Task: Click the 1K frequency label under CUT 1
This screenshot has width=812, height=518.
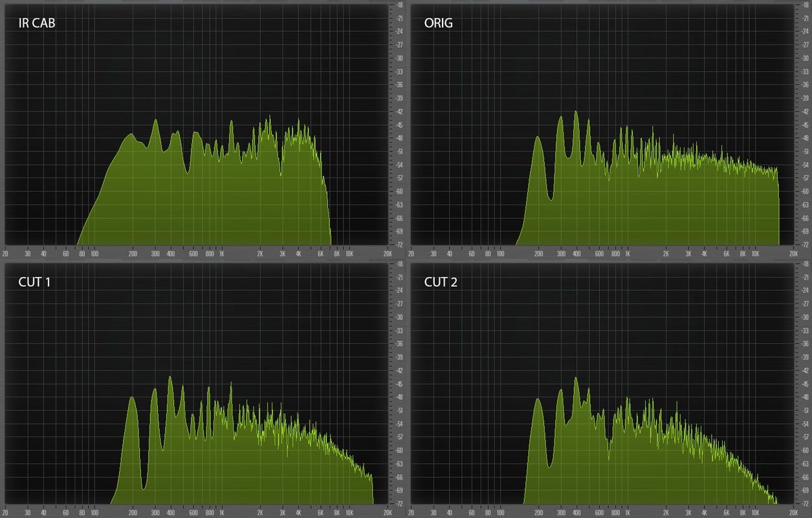Action: (221, 513)
